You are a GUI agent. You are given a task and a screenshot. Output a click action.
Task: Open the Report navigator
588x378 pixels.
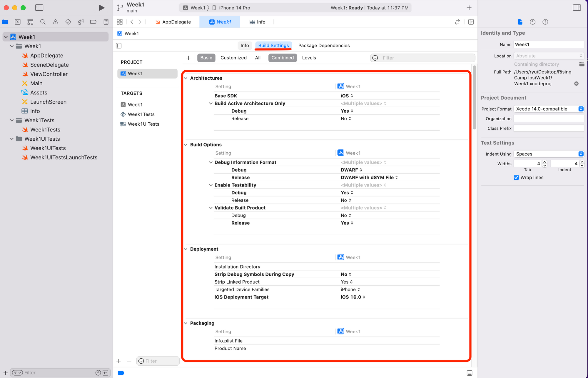click(106, 22)
